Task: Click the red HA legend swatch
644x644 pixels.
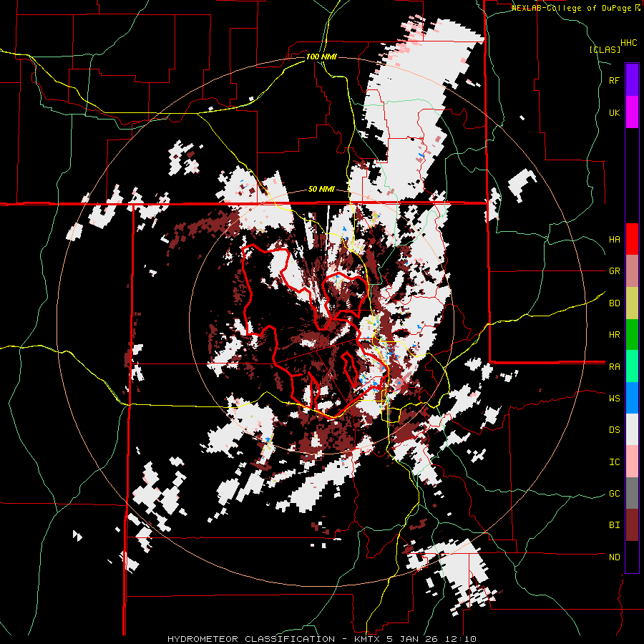Action: pos(632,239)
